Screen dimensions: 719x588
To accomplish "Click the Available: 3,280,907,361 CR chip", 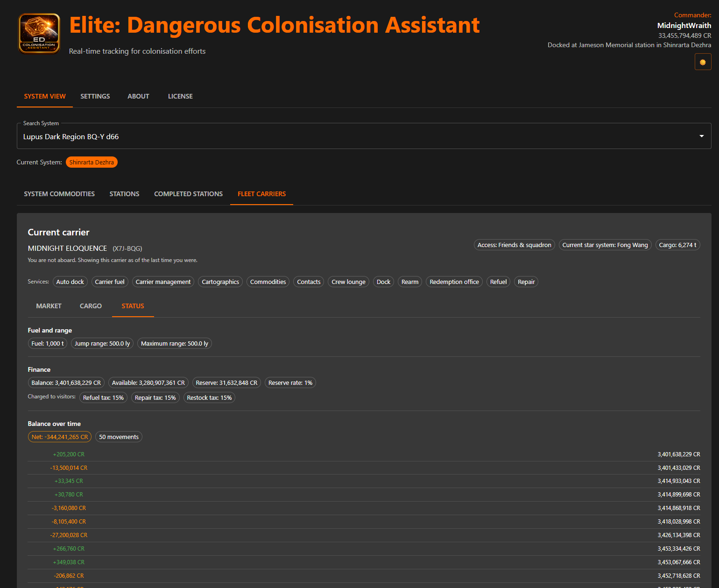I will click(148, 383).
